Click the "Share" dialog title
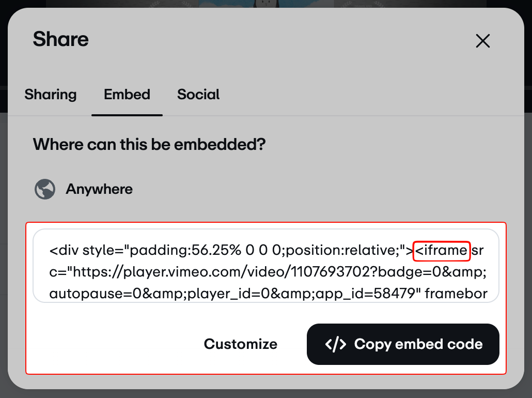The height and width of the screenshot is (398, 532). pyautogui.click(x=61, y=39)
